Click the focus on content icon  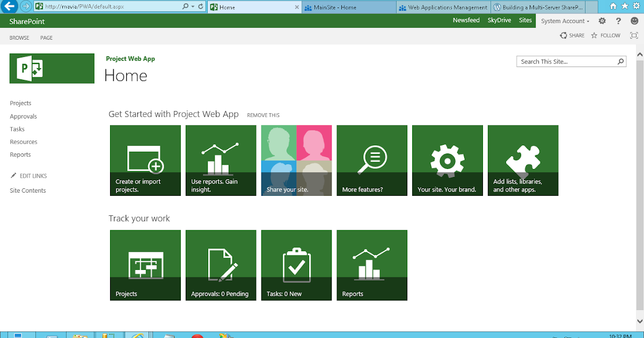pyautogui.click(x=634, y=35)
